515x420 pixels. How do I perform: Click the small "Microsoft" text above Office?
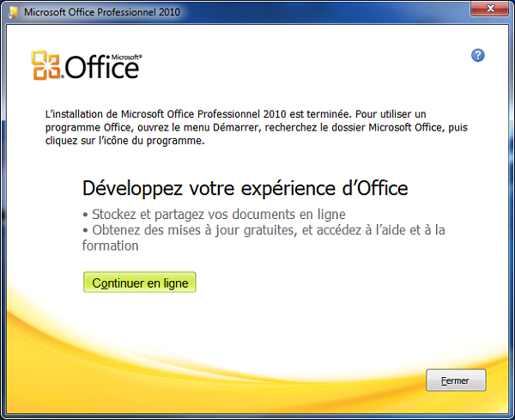click(x=126, y=57)
